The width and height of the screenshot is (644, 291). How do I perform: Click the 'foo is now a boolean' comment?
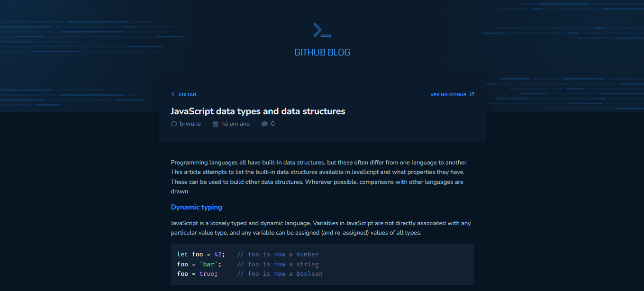(280, 273)
